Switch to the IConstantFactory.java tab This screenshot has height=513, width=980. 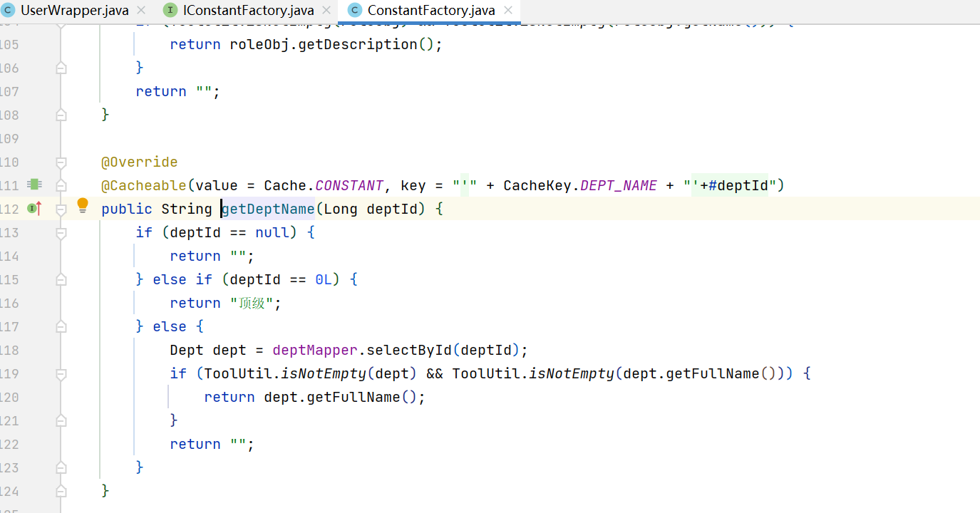pyautogui.click(x=248, y=10)
